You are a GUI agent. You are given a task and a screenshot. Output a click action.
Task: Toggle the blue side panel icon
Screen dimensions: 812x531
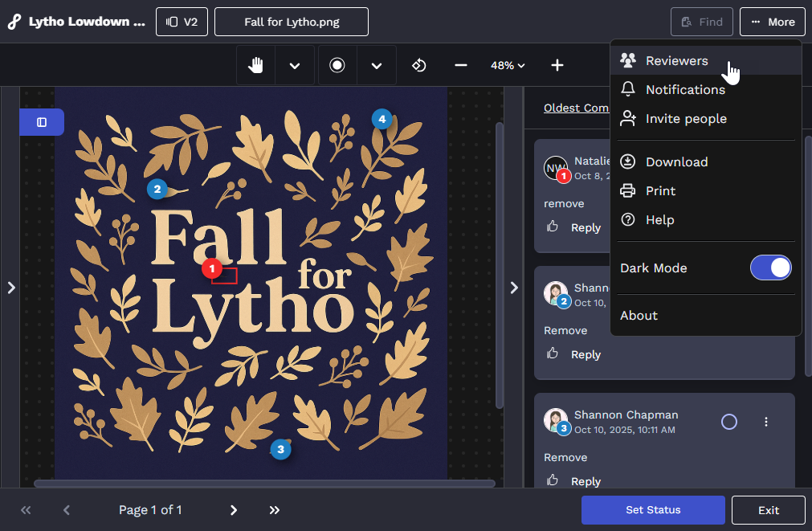click(x=42, y=122)
